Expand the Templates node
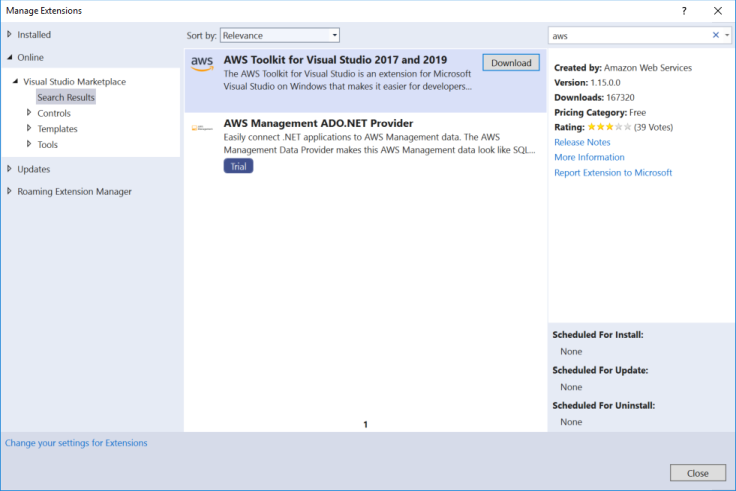Screen dimensions: 736x491 point(29,128)
